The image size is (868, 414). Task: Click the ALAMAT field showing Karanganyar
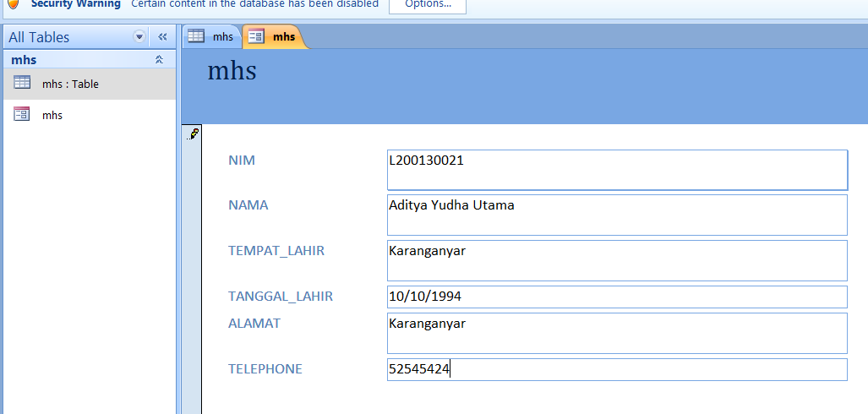pyautogui.click(x=617, y=333)
